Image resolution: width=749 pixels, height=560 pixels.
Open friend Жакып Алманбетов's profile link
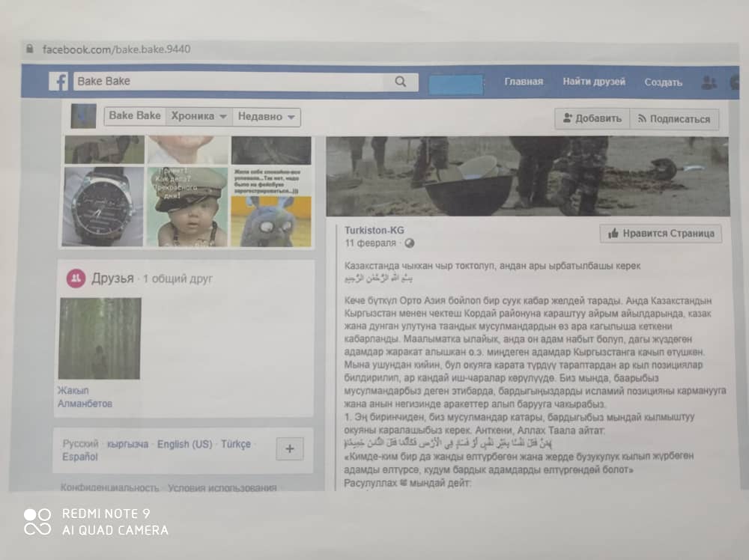click(x=85, y=397)
